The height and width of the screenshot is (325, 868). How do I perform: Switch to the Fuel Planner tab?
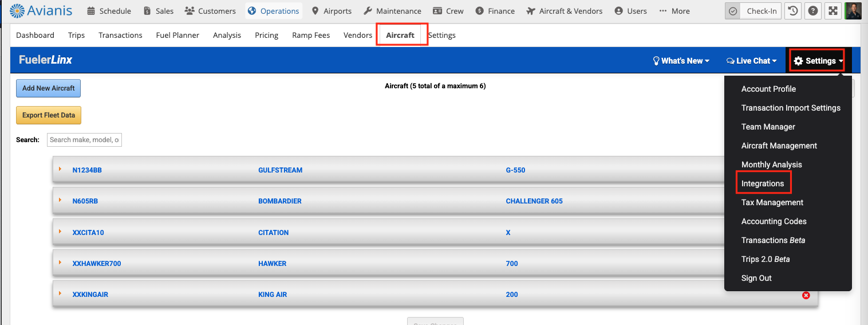click(x=177, y=35)
